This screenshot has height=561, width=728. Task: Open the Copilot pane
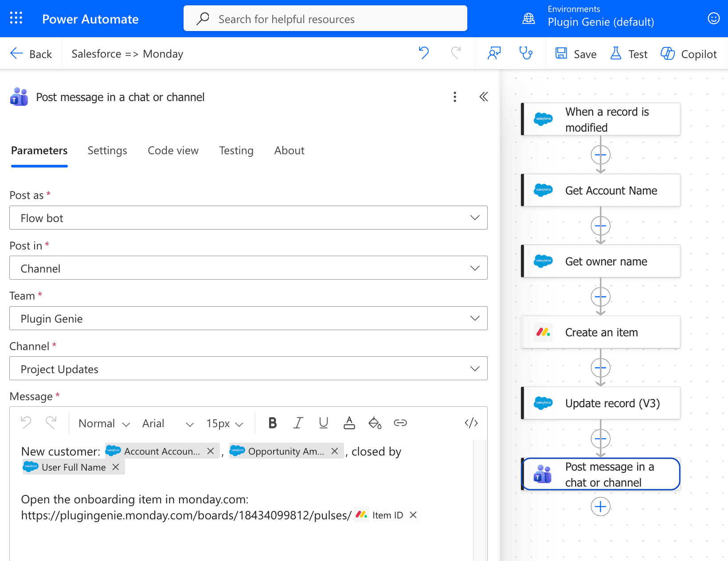click(x=689, y=54)
